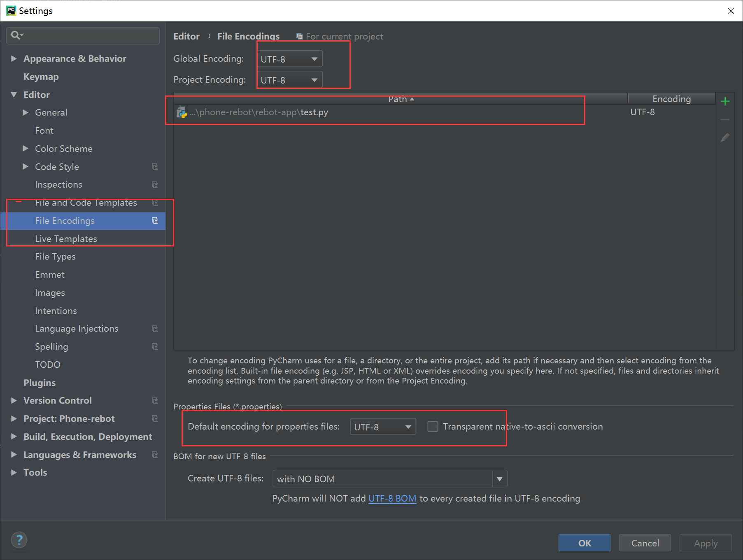Toggle Transparent native-to-ascii conversion checkbox
Viewport: 743px width, 560px height.
433,427
